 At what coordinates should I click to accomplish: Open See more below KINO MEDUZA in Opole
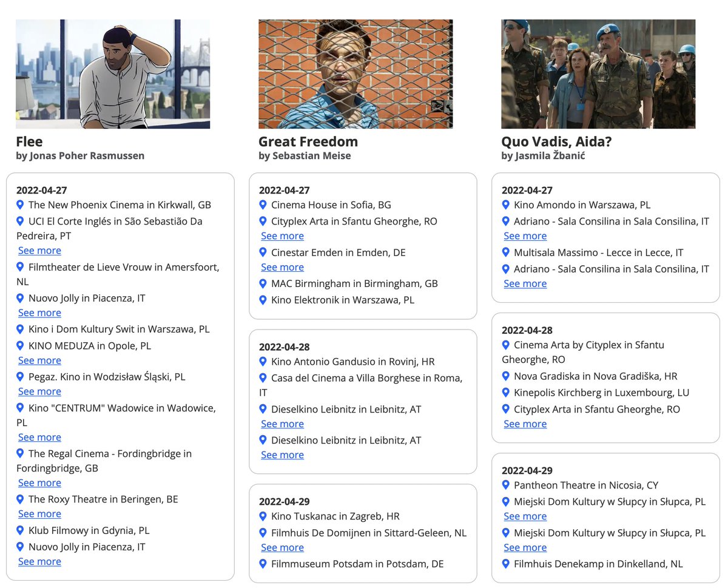(39, 360)
